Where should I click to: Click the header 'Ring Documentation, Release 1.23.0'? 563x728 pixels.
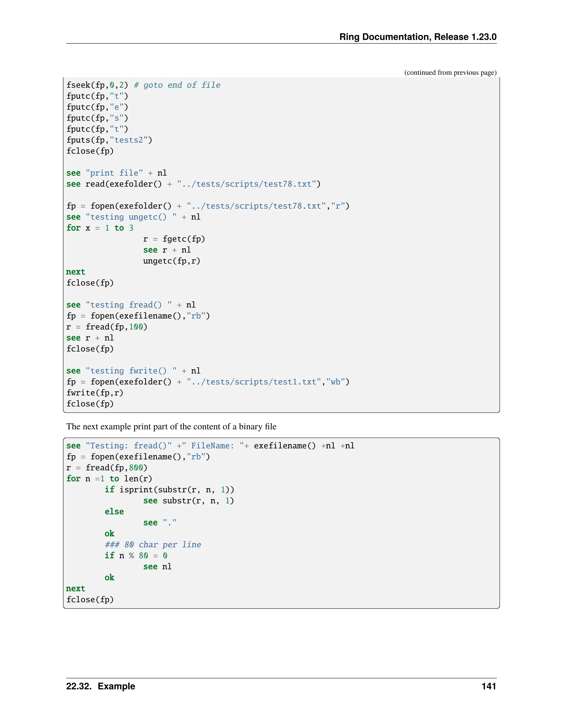click(x=418, y=37)
